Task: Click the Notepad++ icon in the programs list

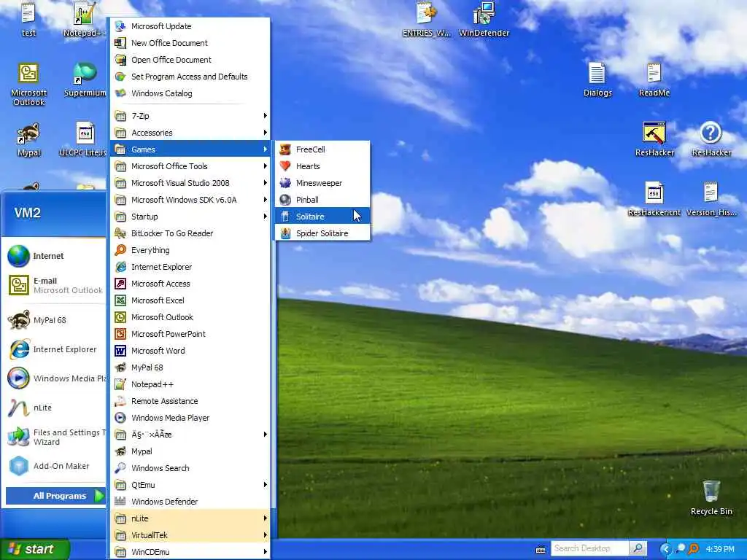Action: click(120, 384)
